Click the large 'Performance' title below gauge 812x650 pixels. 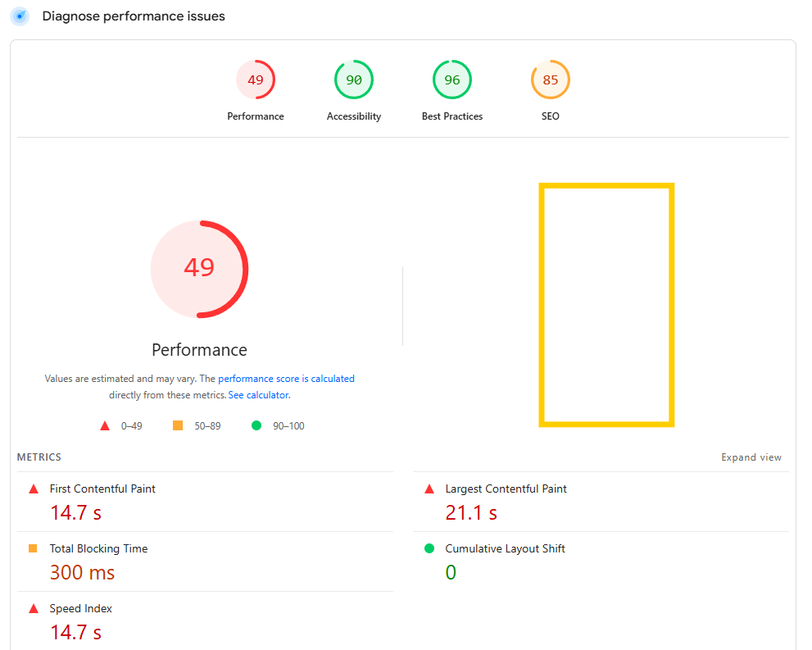click(x=199, y=350)
